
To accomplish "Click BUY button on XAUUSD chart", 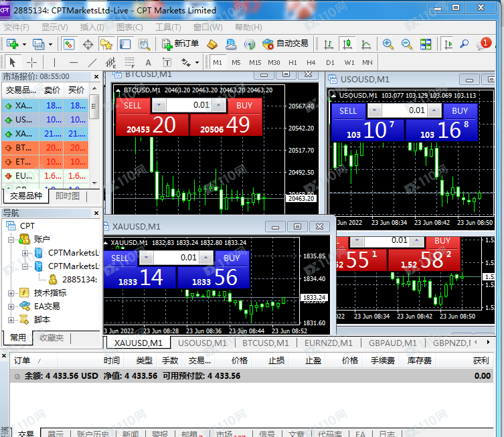I will coord(232,258).
